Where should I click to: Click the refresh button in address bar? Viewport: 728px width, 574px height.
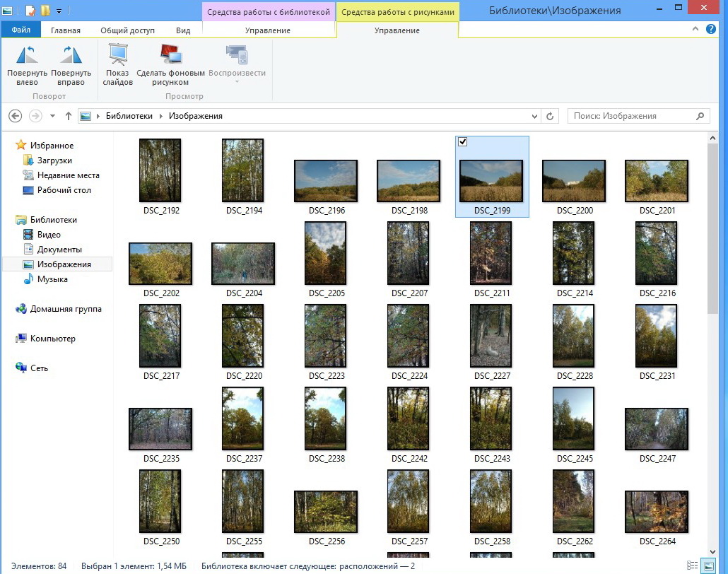551,116
